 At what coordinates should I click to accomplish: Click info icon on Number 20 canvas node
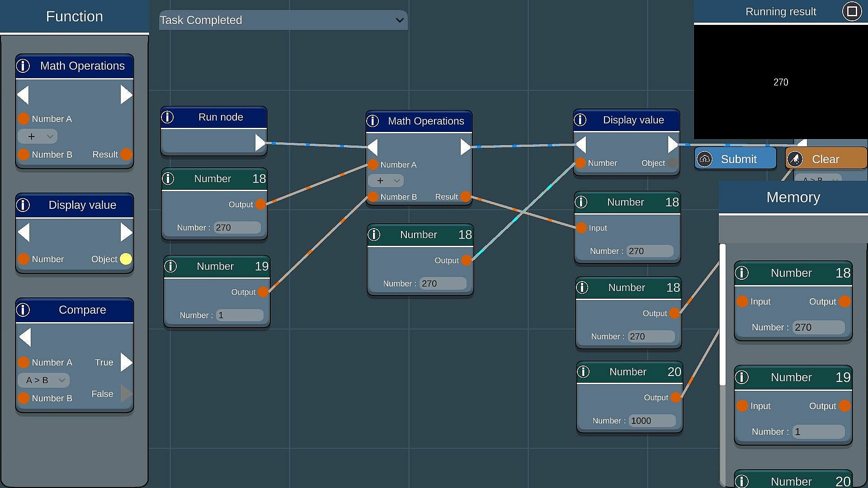tap(583, 372)
